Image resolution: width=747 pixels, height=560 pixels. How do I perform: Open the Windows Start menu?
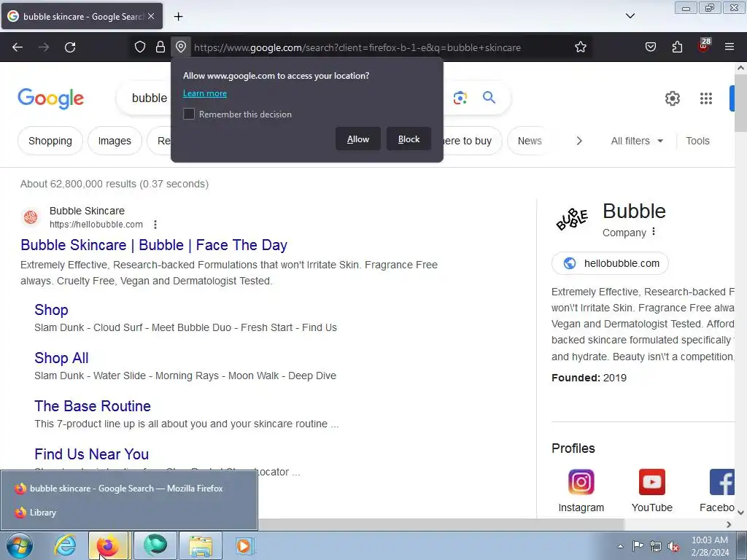(x=20, y=545)
